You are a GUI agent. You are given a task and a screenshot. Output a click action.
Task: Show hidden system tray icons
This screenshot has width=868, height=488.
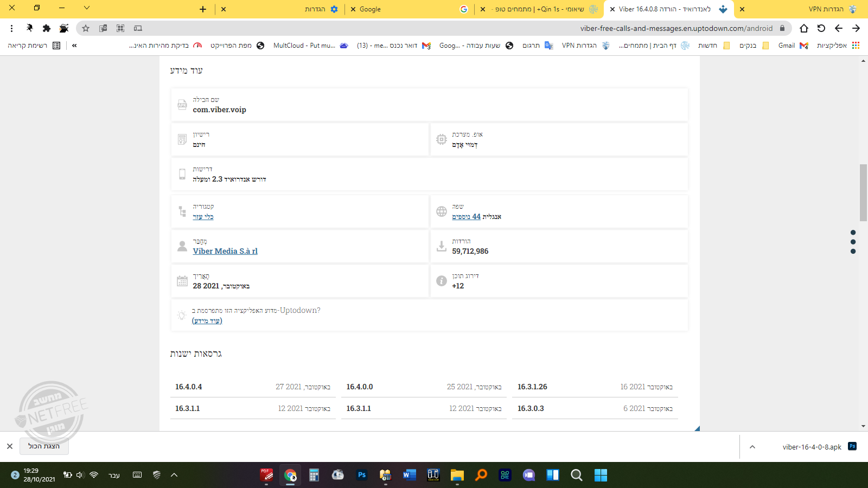click(174, 475)
